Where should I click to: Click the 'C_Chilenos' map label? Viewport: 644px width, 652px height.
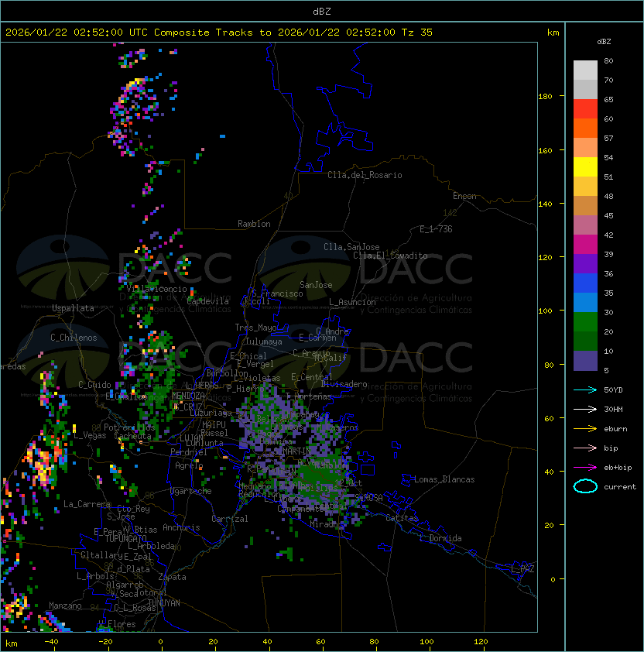pyautogui.click(x=74, y=338)
